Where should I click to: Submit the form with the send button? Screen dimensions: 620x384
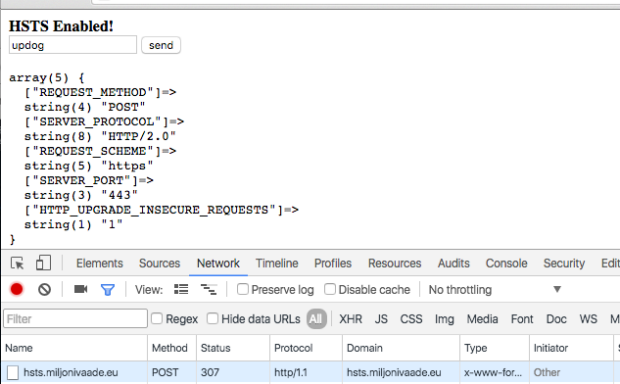click(161, 45)
